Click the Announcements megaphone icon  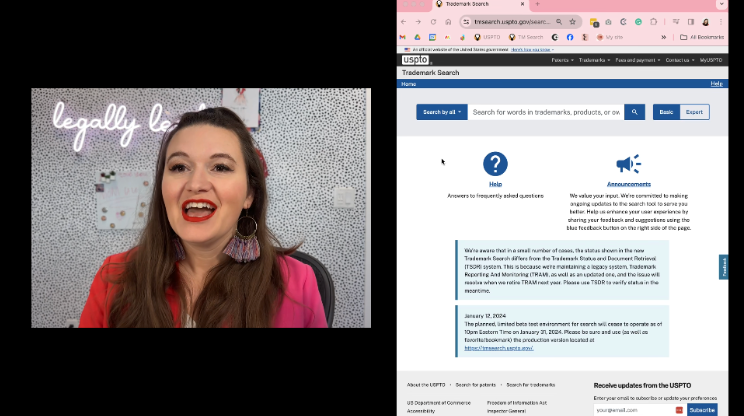pyautogui.click(x=628, y=164)
